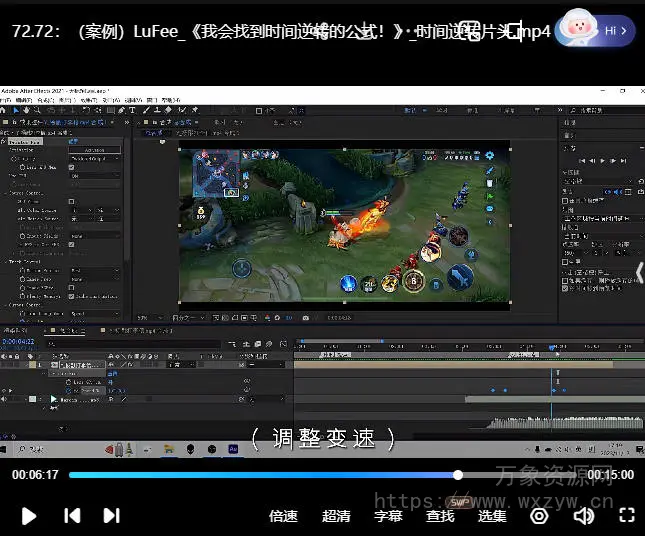Skip to the previous video

[72, 516]
